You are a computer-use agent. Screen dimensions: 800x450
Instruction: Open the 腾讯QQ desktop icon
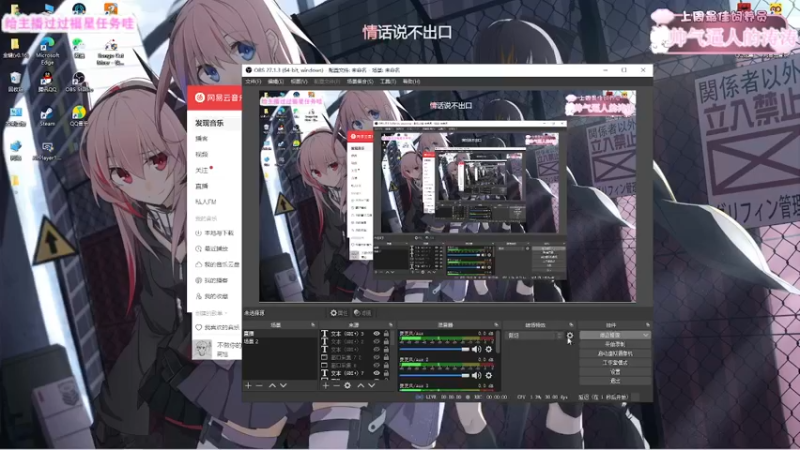[47, 82]
